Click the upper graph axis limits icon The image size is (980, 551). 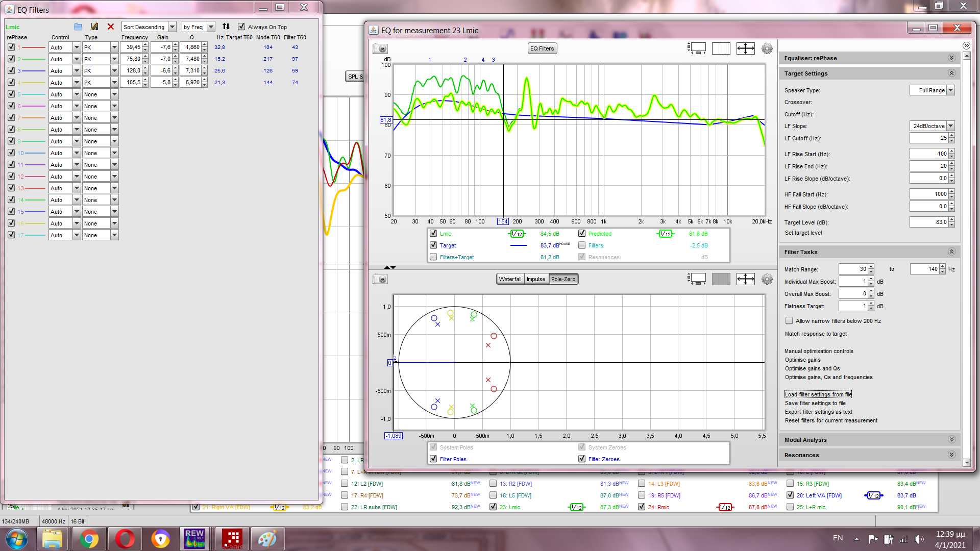point(745,48)
